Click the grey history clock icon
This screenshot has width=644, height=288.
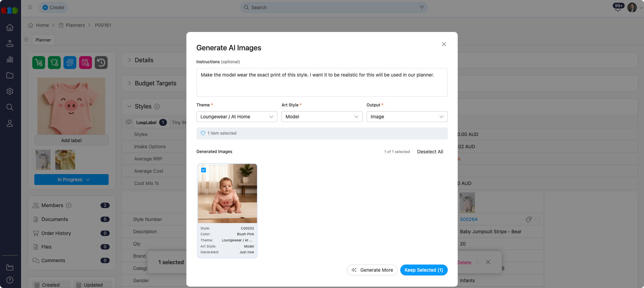101,63
